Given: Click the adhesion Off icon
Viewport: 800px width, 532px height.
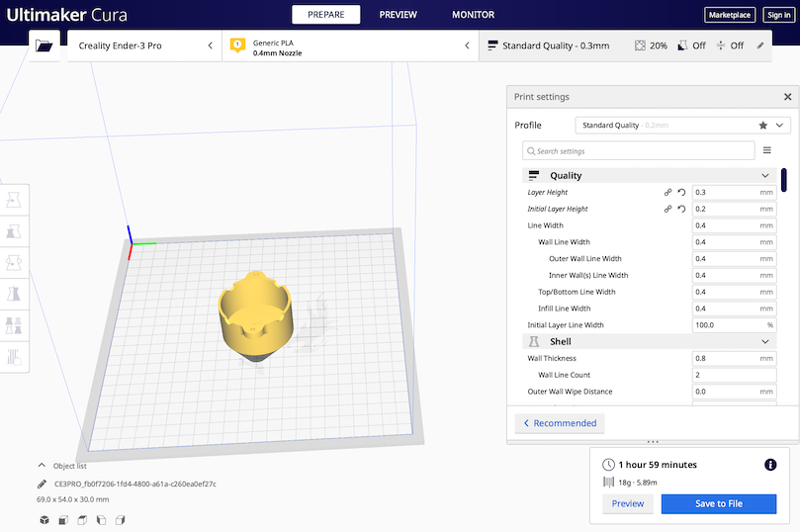Looking at the screenshot, I should click(721, 45).
